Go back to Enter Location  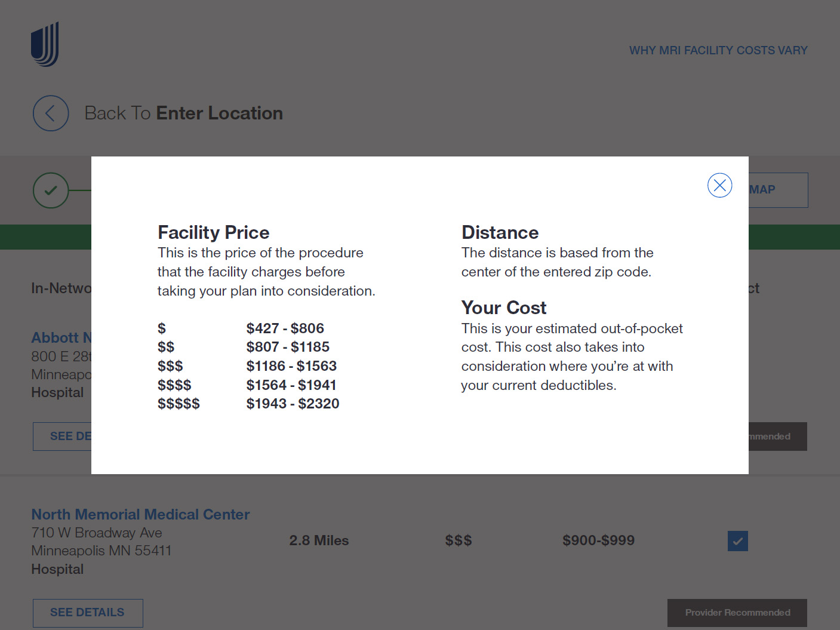tap(184, 113)
